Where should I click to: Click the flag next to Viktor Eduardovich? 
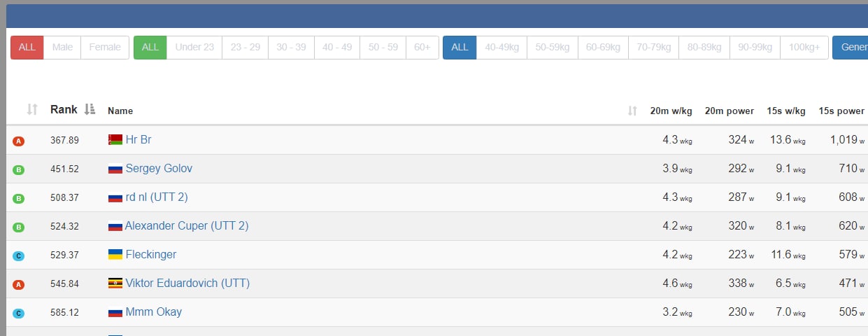click(x=115, y=283)
